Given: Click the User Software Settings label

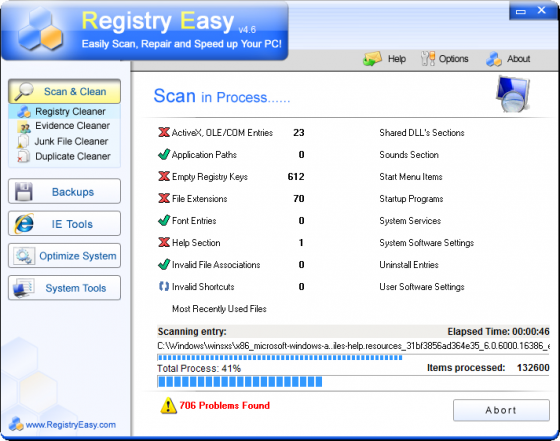Looking at the screenshot, I should coord(421,287).
